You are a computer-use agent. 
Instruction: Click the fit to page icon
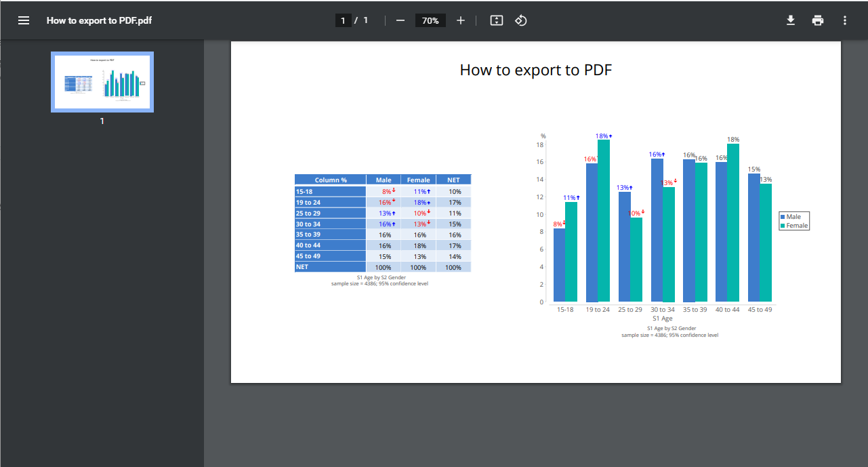click(497, 20)
